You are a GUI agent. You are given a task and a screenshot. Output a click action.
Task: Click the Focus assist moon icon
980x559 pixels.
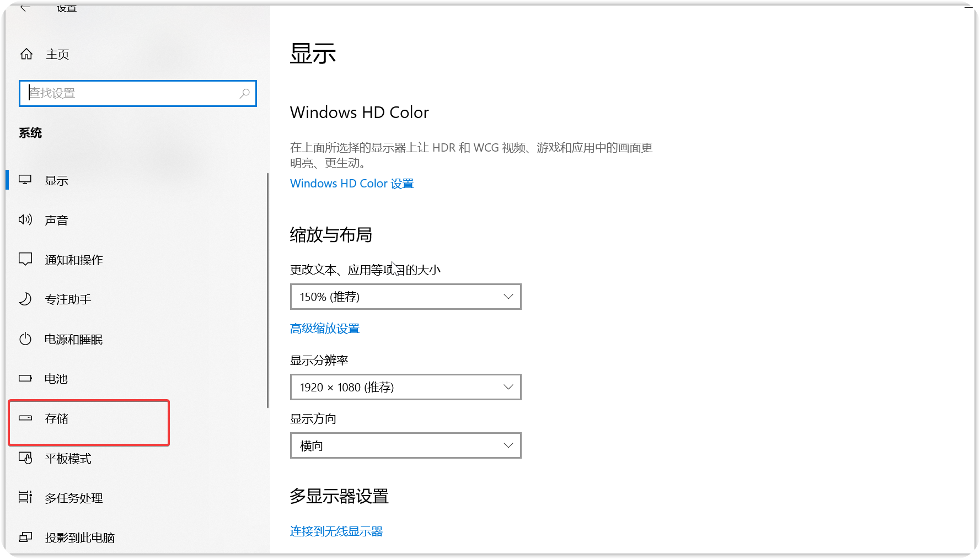tap(25, 299)
